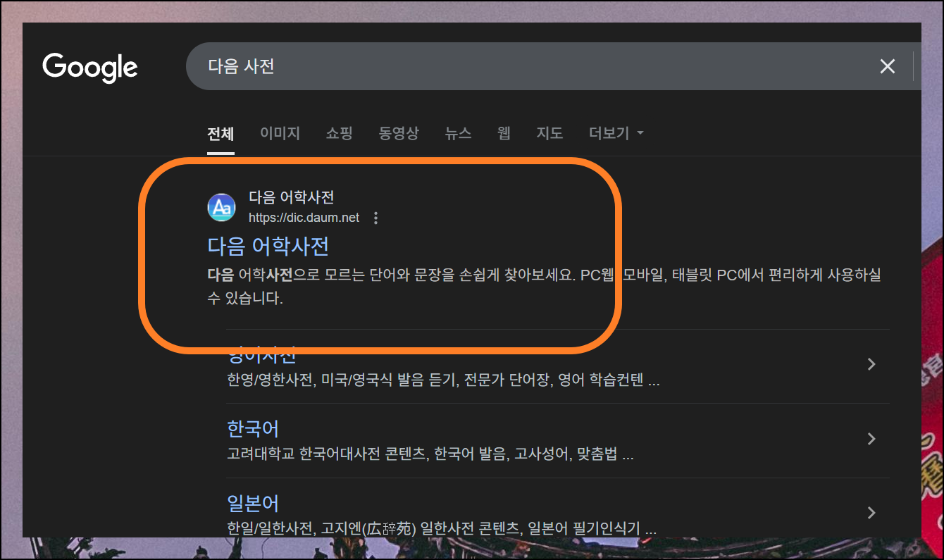Switch to the 뉴스 tab
This screenshot has width=944, height=560.
tap(458, 133)
